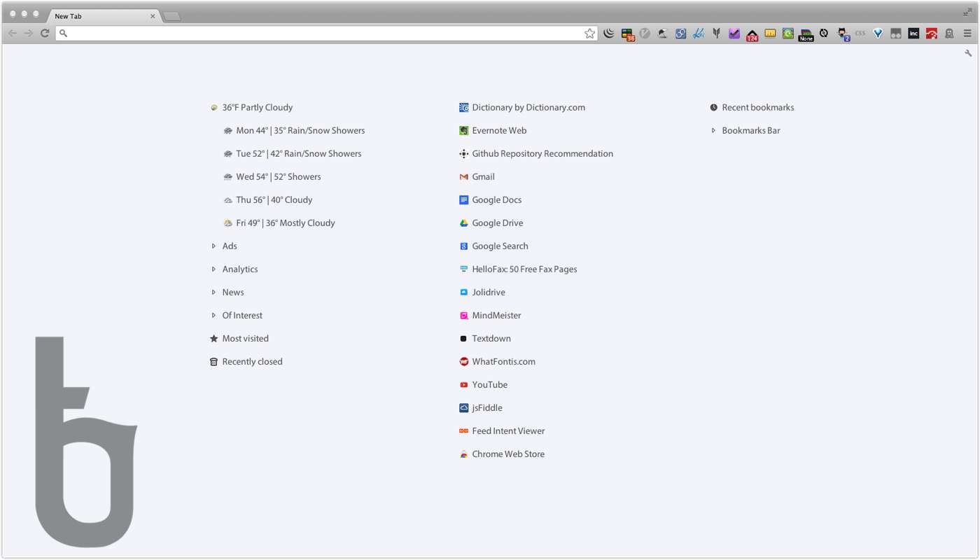The image size is (980, 560).
Task: Click the wrench settings icon on page
Action: click(968, 54)
